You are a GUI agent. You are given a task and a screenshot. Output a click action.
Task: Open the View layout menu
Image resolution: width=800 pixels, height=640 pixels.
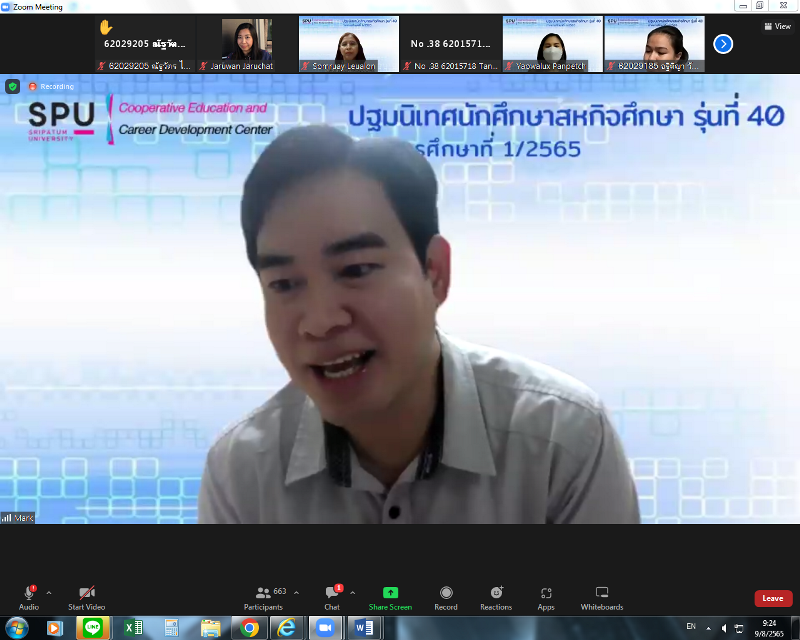pyautogui.click(x=777, y=27)
